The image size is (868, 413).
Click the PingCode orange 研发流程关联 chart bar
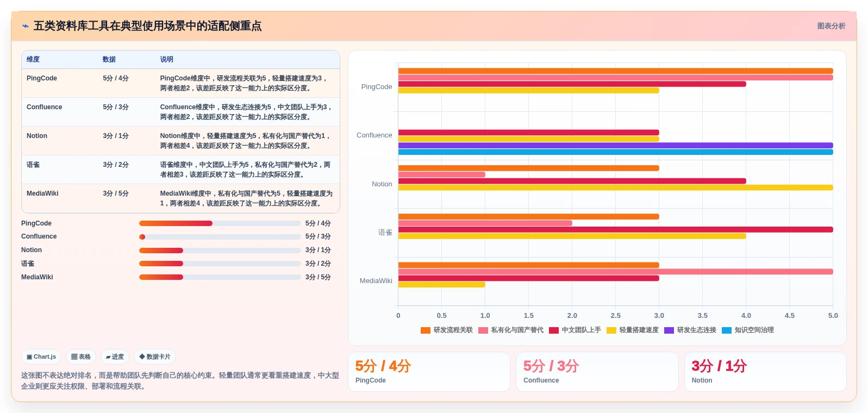615,71
